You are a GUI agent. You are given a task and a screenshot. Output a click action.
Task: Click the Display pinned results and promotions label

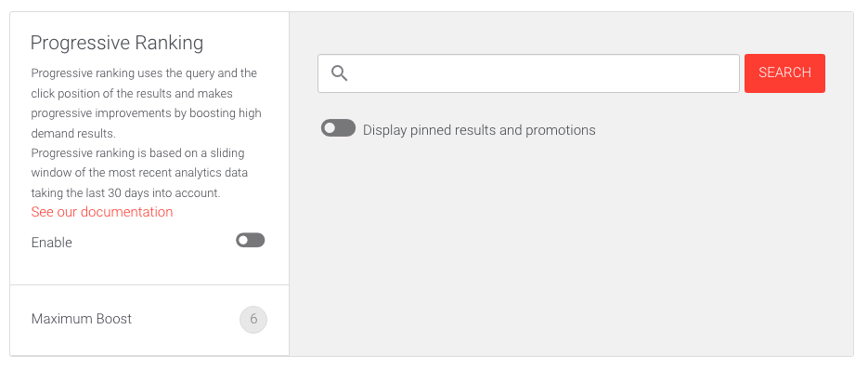479,130
